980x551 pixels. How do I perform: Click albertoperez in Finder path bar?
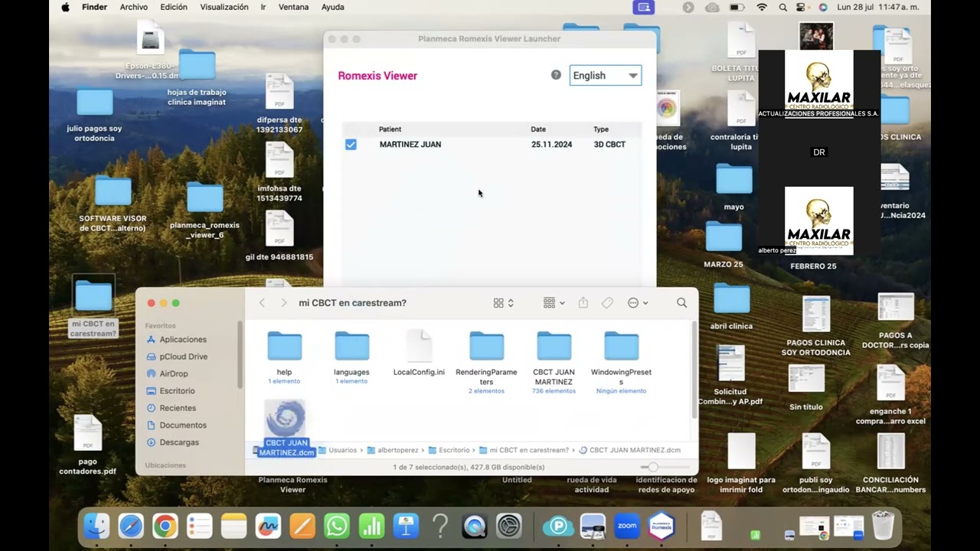[x=394, y=450]
